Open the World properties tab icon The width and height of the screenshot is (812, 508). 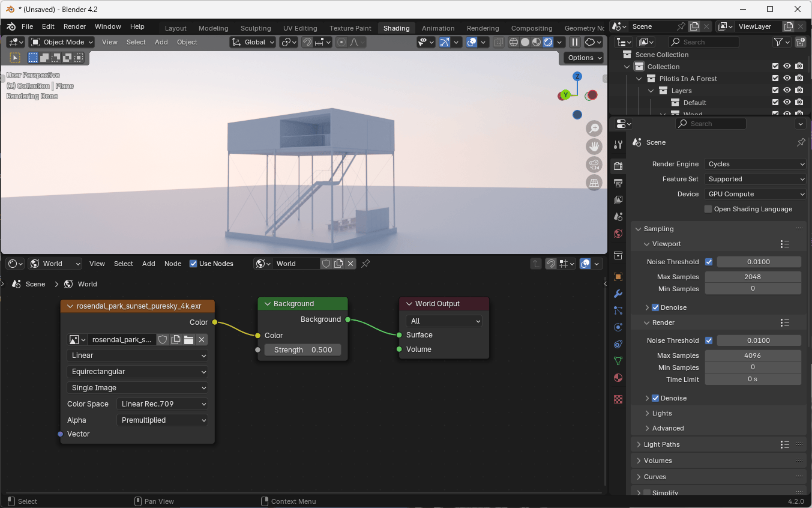point(618,233)
